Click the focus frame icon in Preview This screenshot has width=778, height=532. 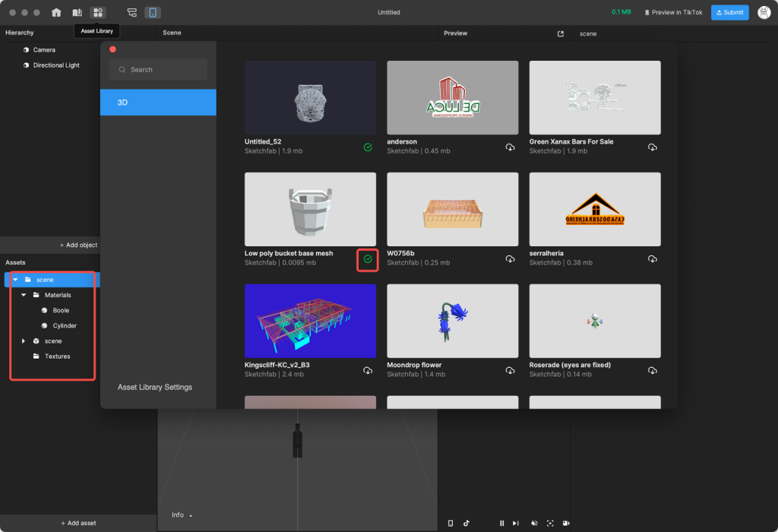click(x=550, y=523)
